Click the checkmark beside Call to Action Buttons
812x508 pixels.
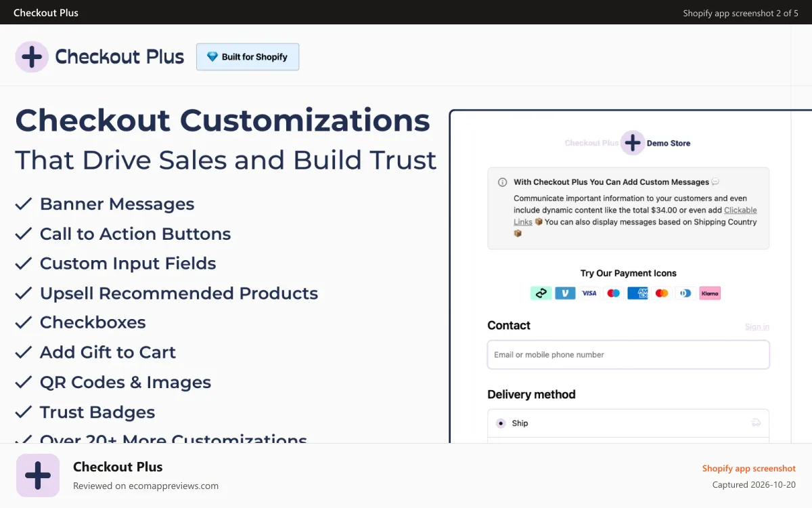click(x=24, y=234)
